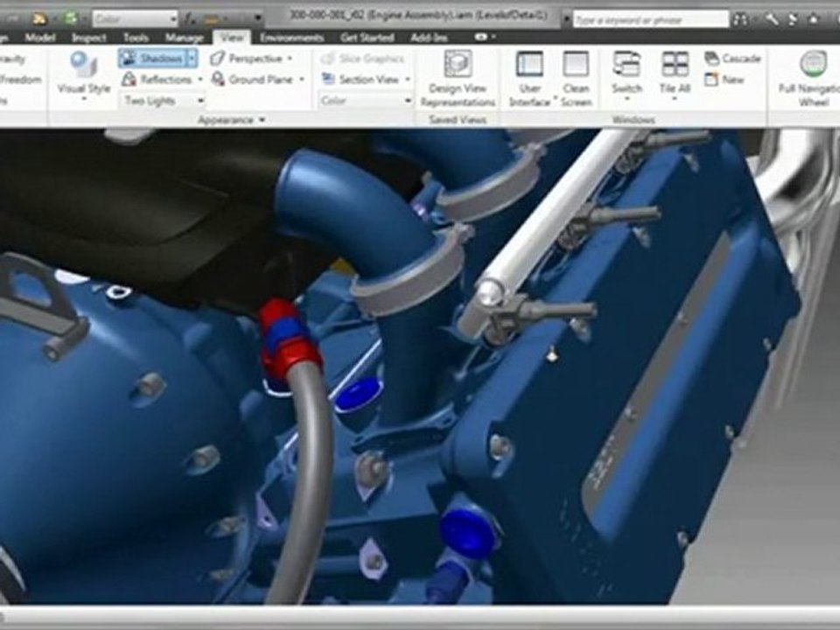Screen dimensions: 840x630
Task: Expand the Appearance panel arrow
Action: (262, 120)
